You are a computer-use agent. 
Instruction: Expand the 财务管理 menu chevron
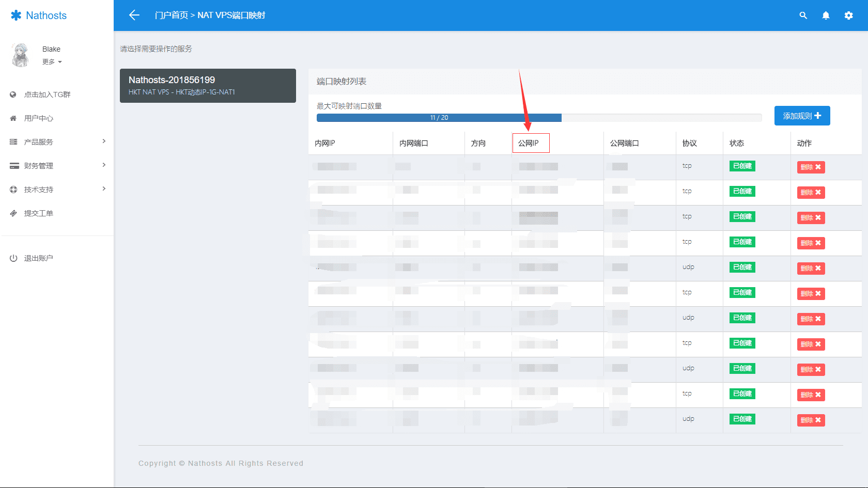(104, 165)
